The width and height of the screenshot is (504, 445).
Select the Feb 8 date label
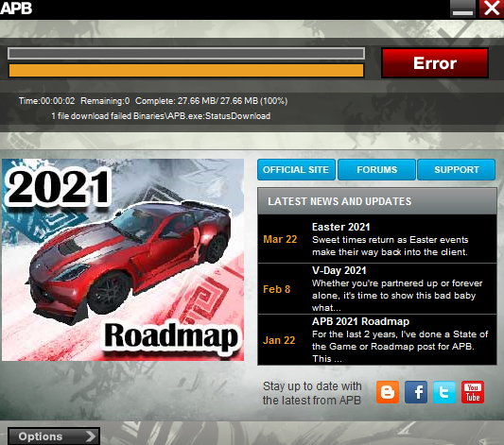click(x=276, y=289)
